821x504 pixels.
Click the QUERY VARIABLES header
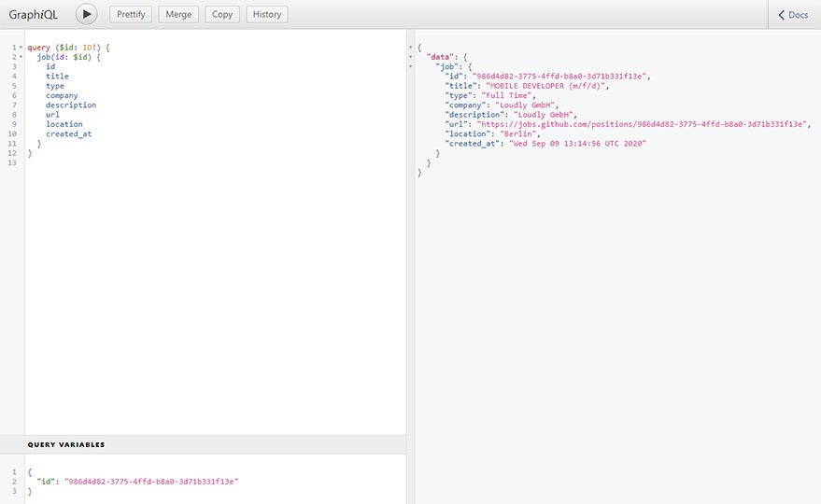tap(203, 444)
